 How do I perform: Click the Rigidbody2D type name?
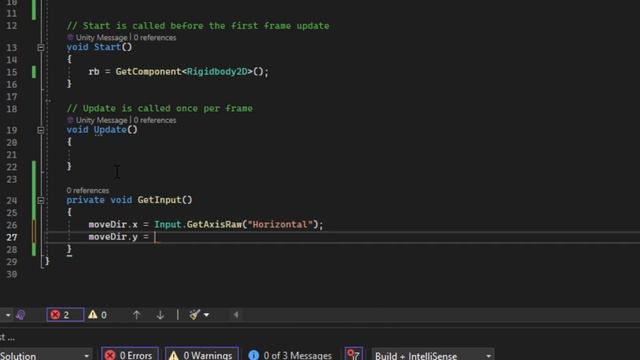pyautogui.click(x=217, y=71)
